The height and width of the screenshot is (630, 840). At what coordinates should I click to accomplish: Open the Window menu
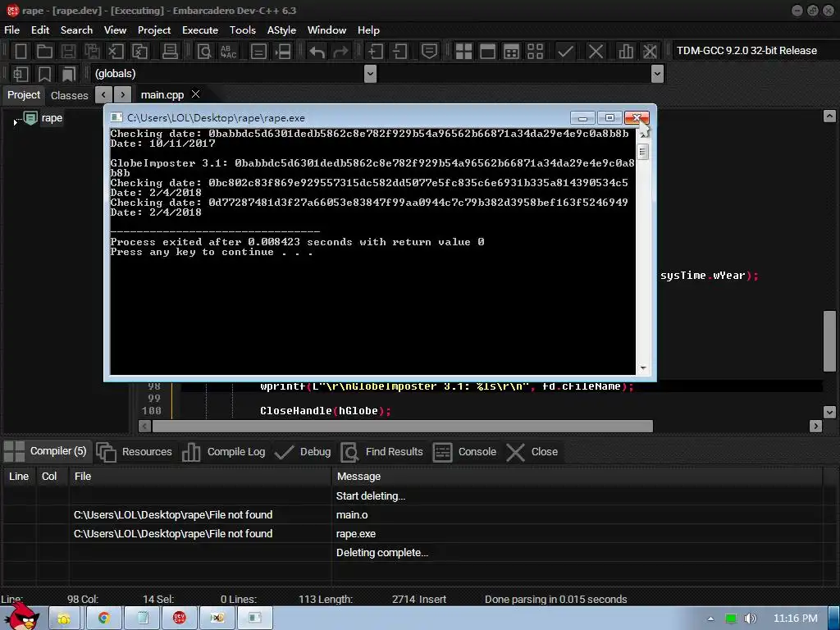(326, 30)
